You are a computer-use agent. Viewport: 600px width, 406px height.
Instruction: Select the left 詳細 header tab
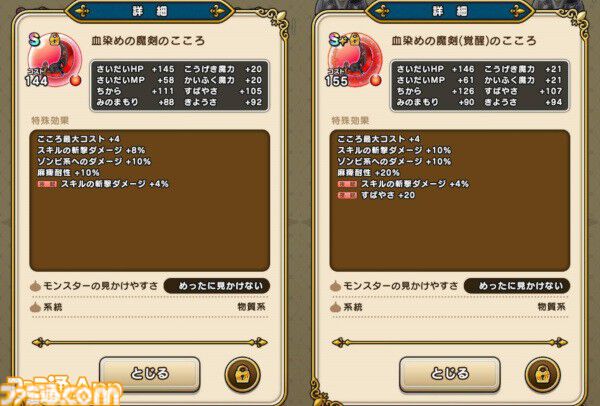point(150,11)
